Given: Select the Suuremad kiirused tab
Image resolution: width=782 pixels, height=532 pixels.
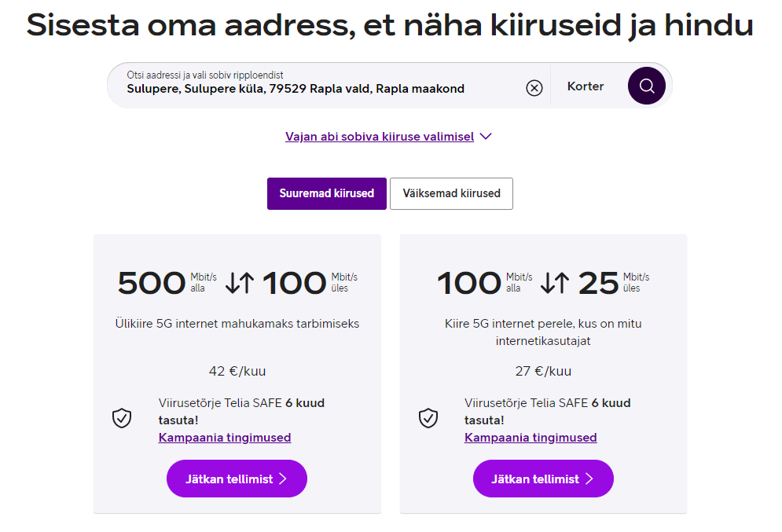Looking at the screenshot, I should pyautogui.click(x=327, y=193).
